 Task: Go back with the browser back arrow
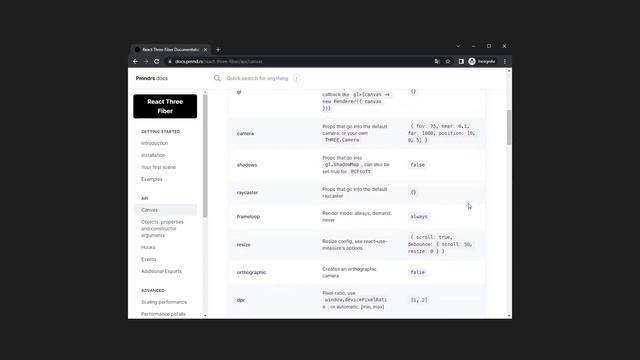click(x=136, y=62)
